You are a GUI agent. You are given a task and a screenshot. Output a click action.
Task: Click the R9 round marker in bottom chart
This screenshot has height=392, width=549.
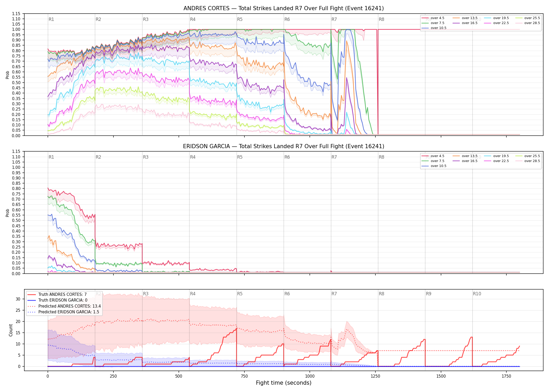pyautogui.click(x=428, y=294)
